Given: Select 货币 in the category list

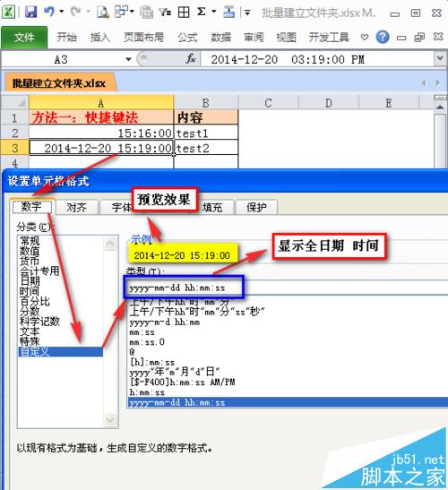Looking at the screenshot, I should [x=30, y=261].
